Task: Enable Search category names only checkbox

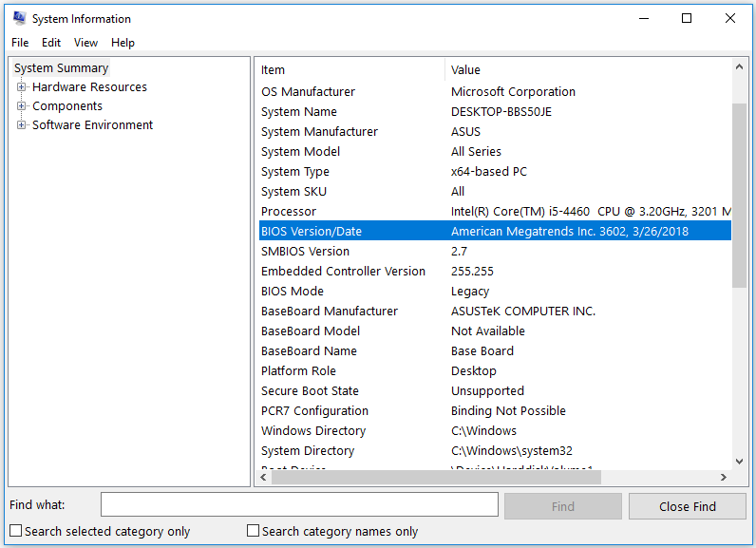Action: [253, 531]
